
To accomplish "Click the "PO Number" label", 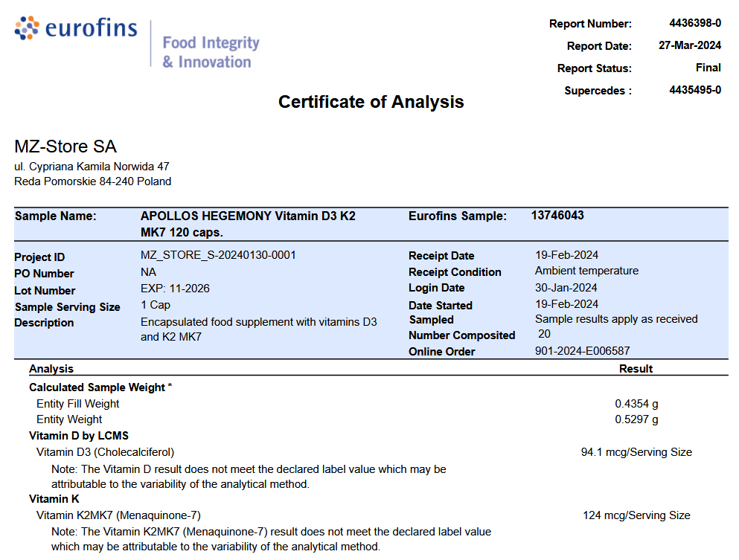I will (45, 274).
